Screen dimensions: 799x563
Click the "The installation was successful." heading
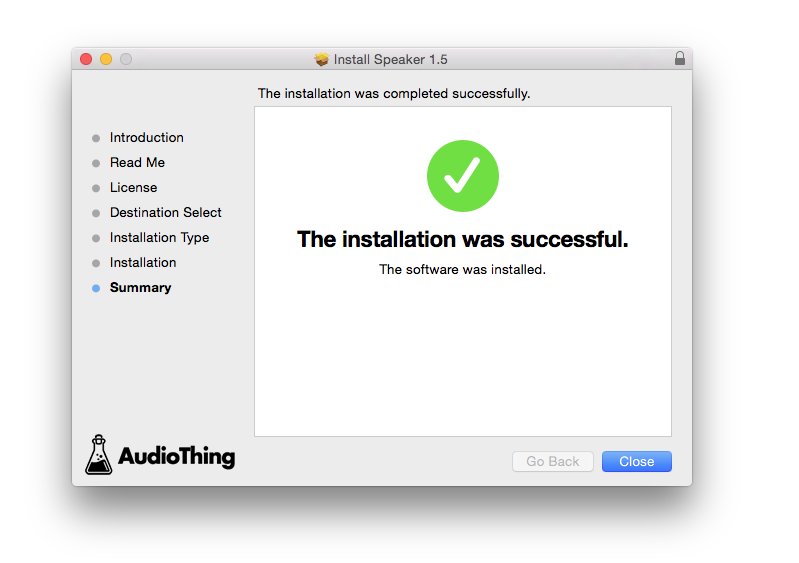click(462, 240)
